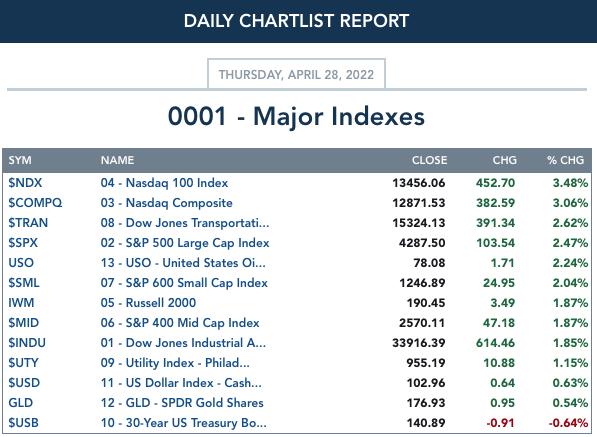597x437 pixels.
Task: Click the 0001 - Major Indexes title
Action: [296, 116]
